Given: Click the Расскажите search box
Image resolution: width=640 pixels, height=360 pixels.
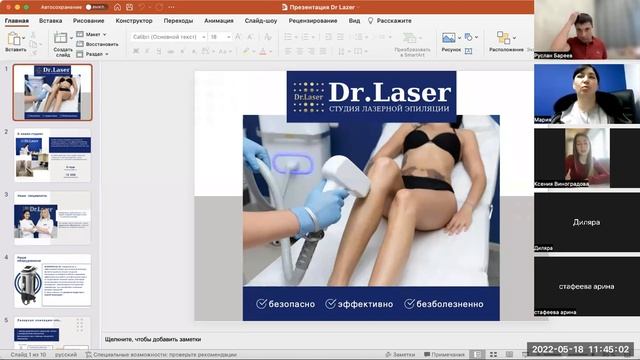Looking at the screenshot, I should (390, 21).
